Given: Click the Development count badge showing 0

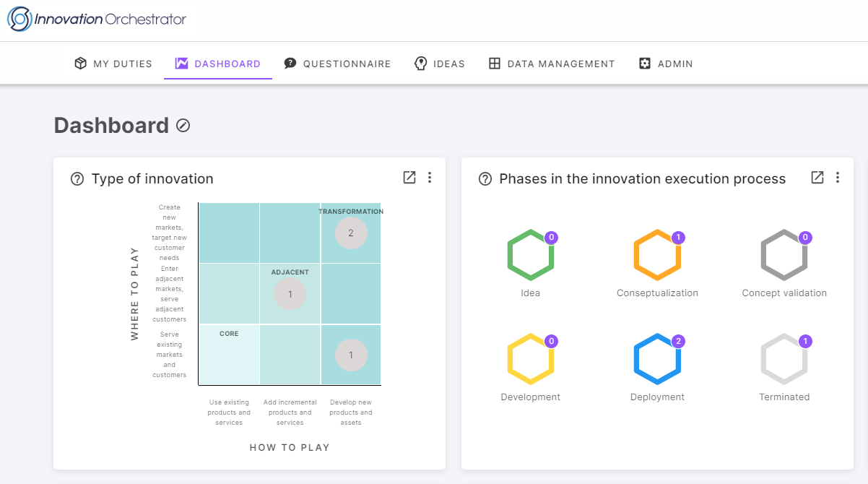Looking at the screenshot, I should tap(551, 341).
